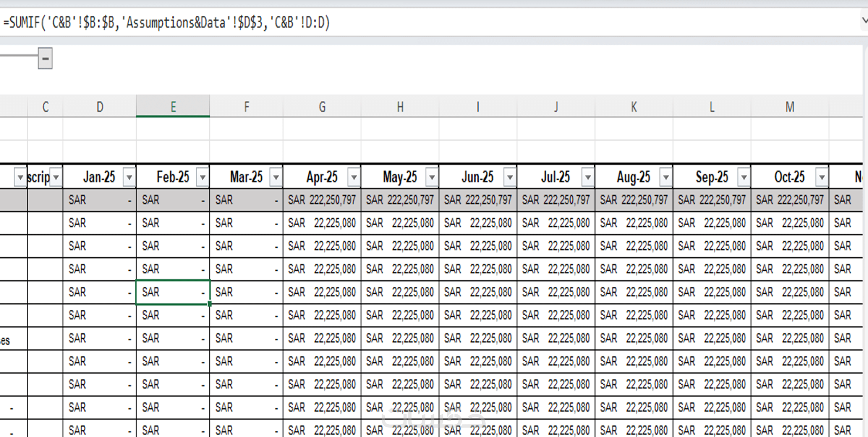
Task: Select column G header
Action: 322,107
